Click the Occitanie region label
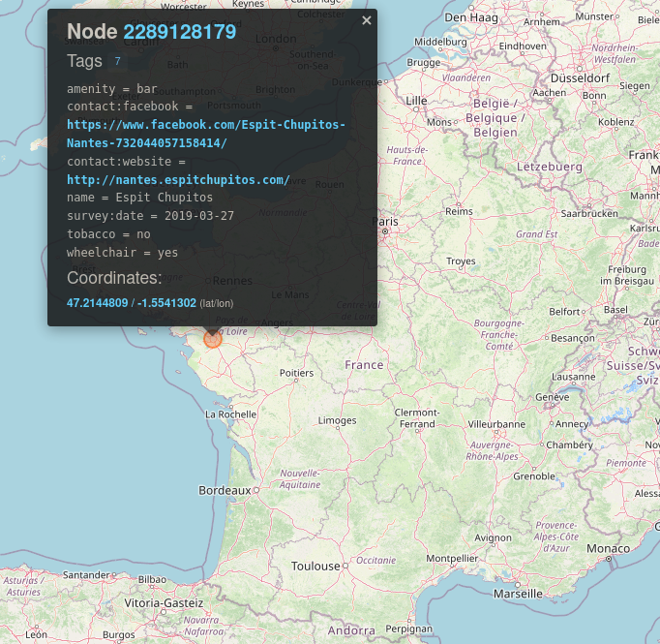Image resolution: width=660 pixels, height=644 pixels. point(375,561)
